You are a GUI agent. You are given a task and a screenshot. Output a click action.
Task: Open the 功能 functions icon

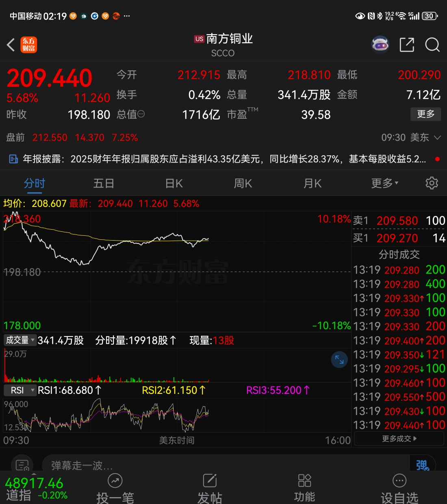304,480
